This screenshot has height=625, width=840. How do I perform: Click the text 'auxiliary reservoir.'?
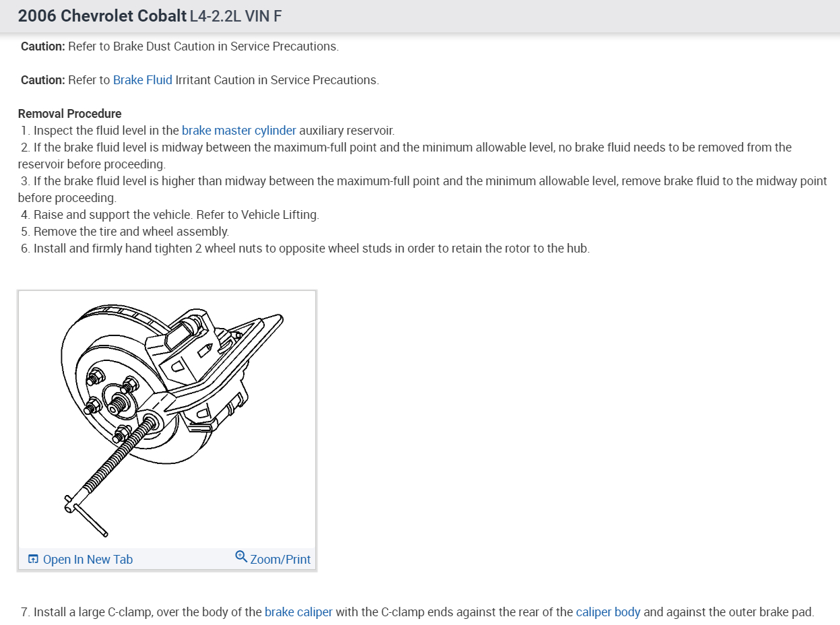(x=347, y=131)
